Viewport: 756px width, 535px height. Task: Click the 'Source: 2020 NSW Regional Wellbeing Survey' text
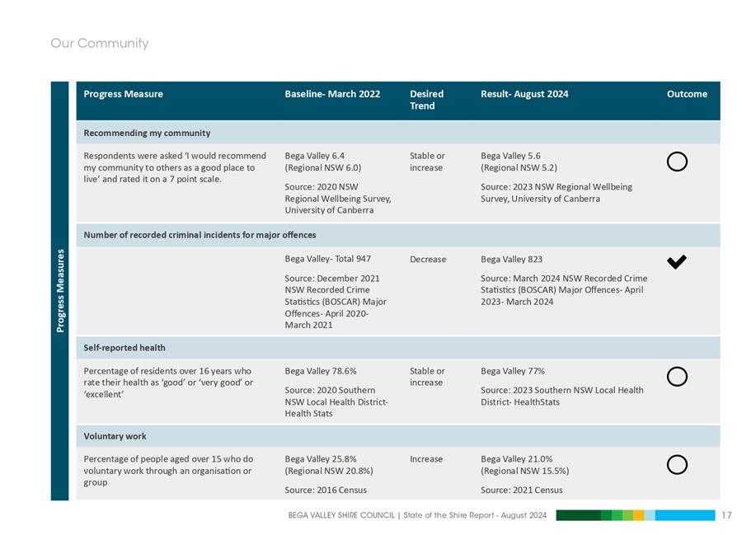tap(337, 199)
